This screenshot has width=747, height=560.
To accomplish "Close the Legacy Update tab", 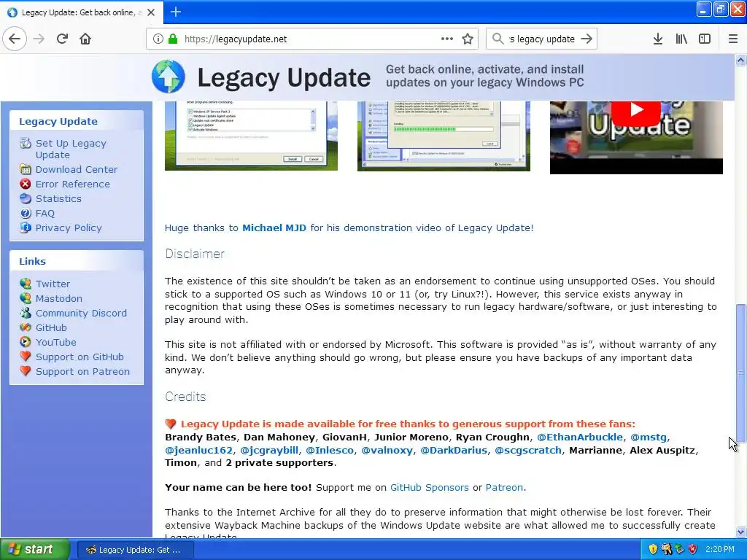I will tap(151, 12).
